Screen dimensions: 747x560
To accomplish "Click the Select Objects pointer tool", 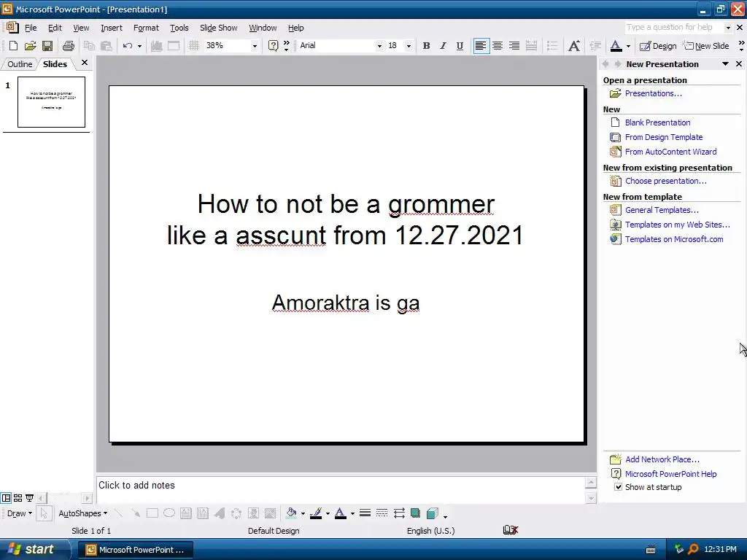I will click(x=44, y=513).
